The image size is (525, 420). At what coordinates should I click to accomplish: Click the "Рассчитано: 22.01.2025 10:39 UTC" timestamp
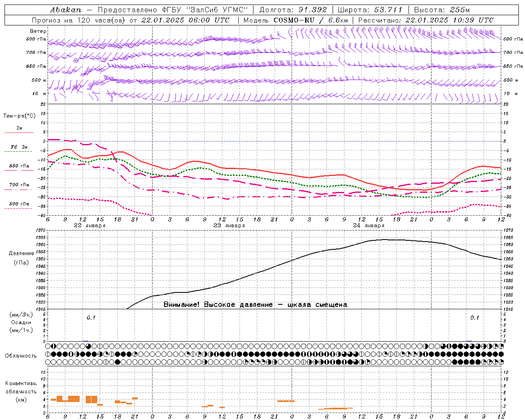tap(426, 20)
